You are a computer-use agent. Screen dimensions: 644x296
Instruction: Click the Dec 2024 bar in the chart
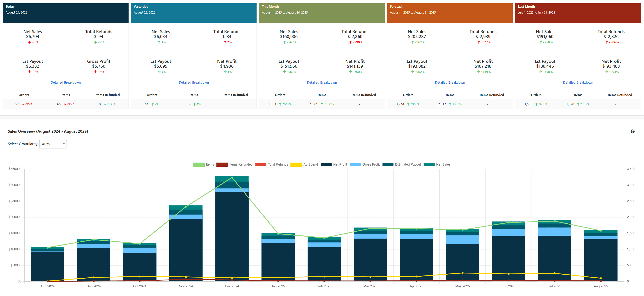click(232, 238)
